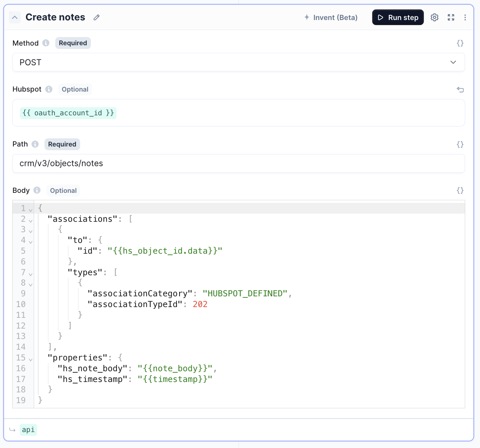The width and height of the screenshot is (480, 448).
Task: Select the oauth_account_id variable tag
Action: tap(68, 113)
